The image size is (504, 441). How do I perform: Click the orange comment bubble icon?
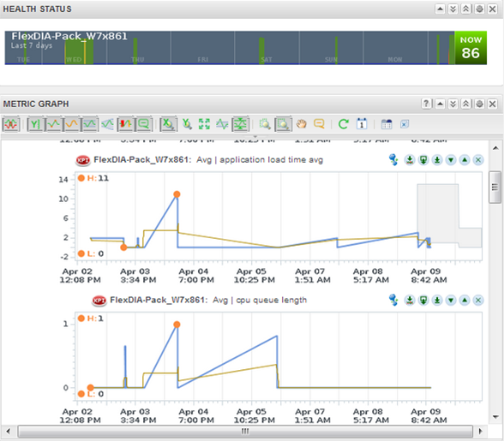(319, 124)
